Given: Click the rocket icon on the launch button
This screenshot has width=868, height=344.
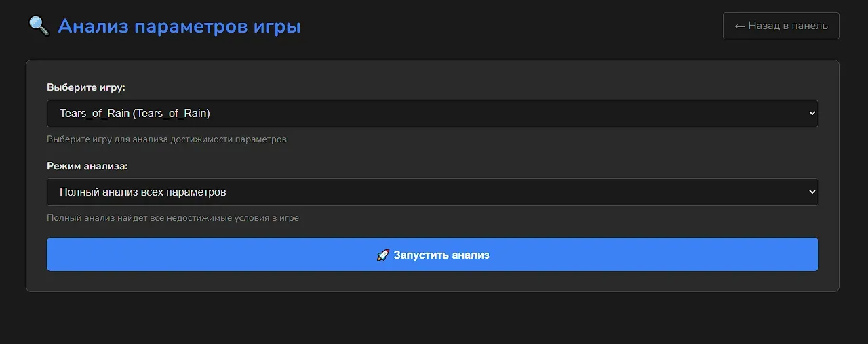Looking at the screenshot, I should (383, 255).
